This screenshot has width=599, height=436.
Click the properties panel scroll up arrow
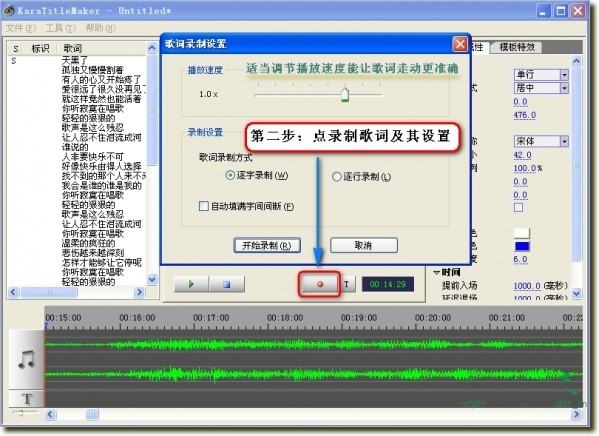[576, 61]
